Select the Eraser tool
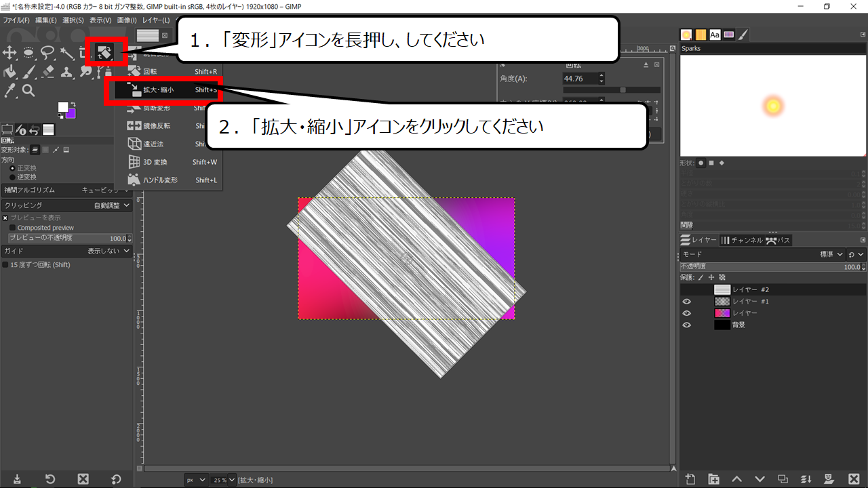Image resolution: width=868 pixels, height=488 pixels. tap(47, 71)
